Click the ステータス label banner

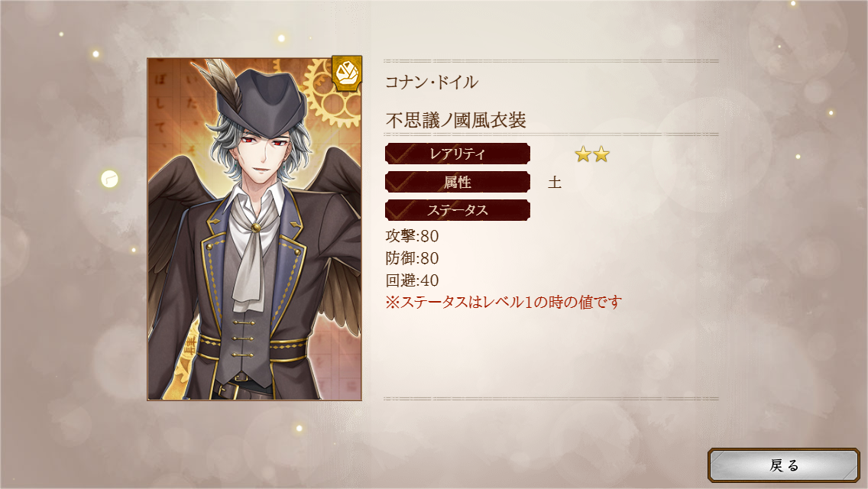click(x=458, y=210)
